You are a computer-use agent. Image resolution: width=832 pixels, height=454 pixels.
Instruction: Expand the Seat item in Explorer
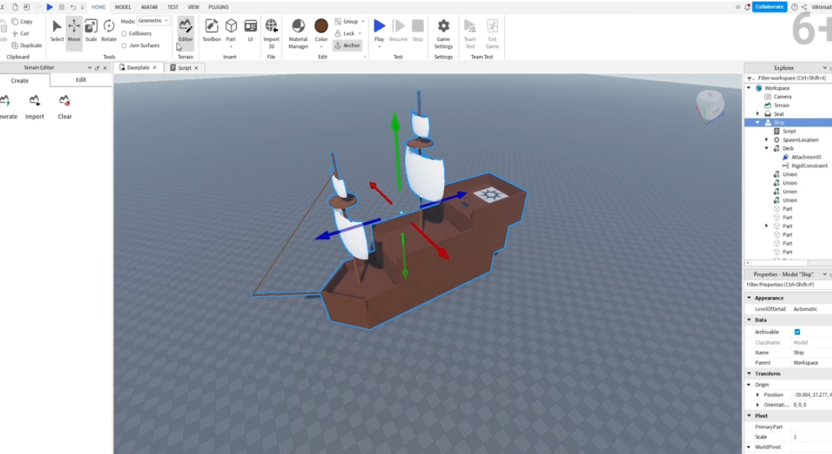(758, 114)
